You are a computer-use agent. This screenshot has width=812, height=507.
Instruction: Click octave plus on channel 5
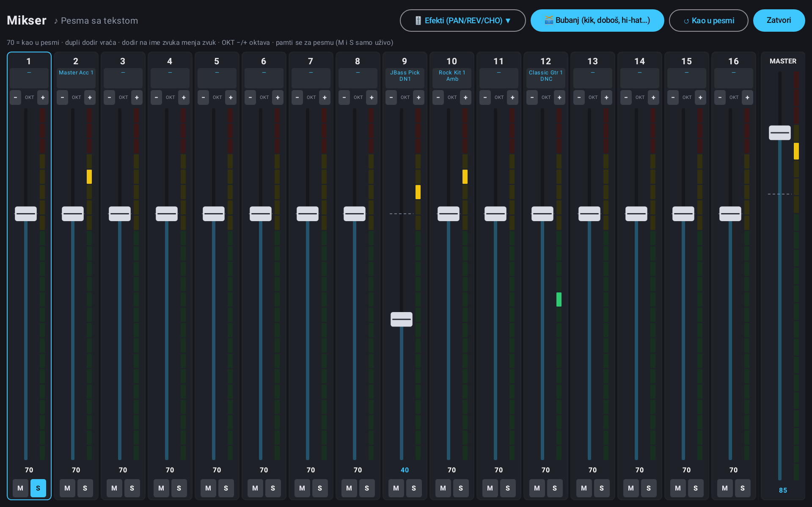pyautogui.click(x=231, y=97)
